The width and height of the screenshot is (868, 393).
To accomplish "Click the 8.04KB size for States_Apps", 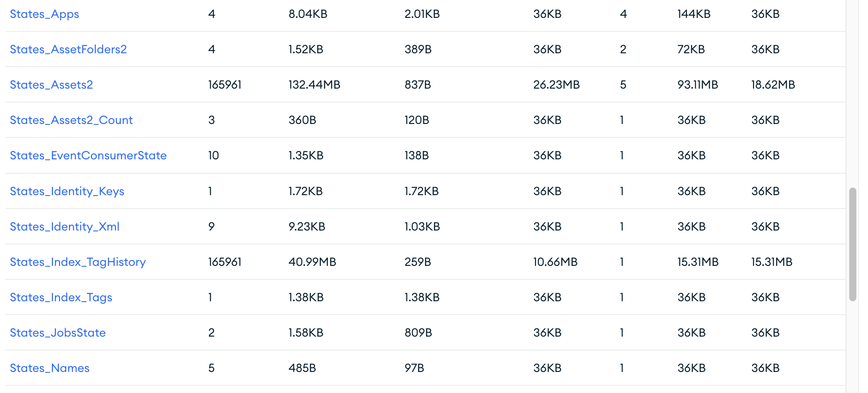I will (x=308, y=14).
